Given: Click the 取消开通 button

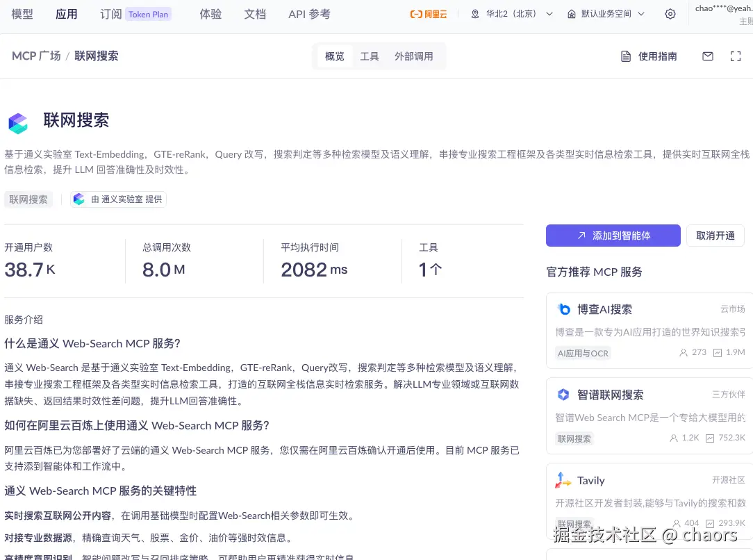Looking at the screenshot, I should tap(715, 236).
